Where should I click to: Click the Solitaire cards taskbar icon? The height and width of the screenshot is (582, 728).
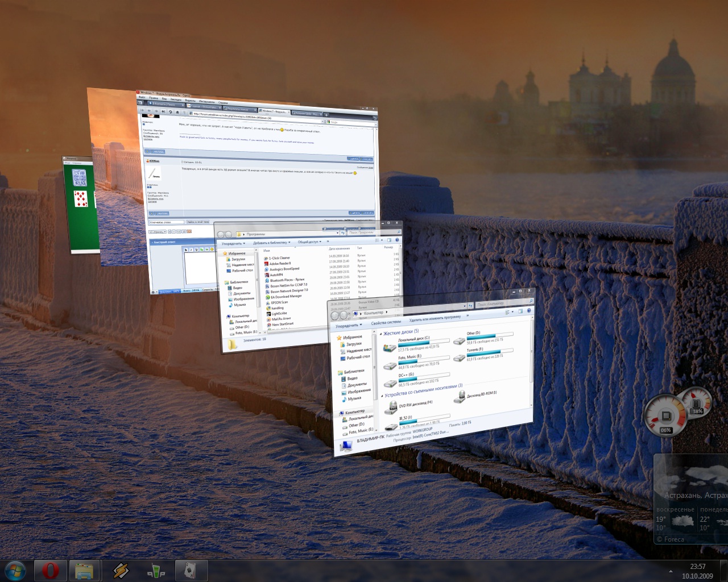click(x=191, y=571)
